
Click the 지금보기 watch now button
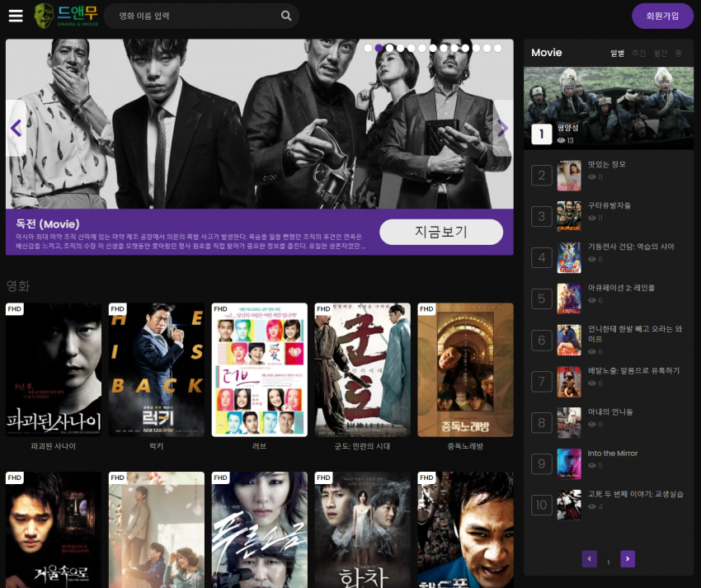441,232
